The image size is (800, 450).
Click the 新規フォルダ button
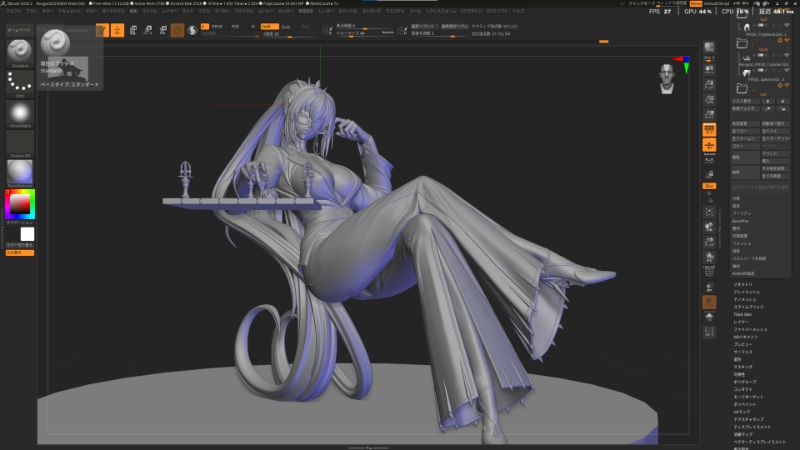(x=745, y=108)
